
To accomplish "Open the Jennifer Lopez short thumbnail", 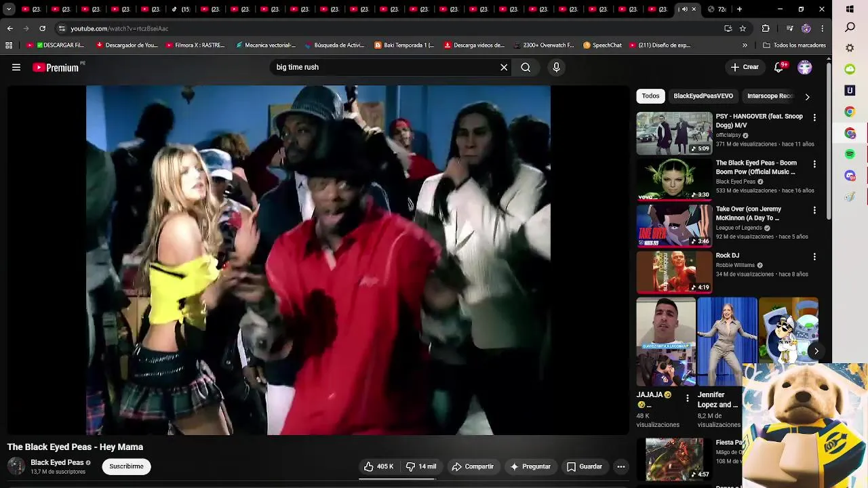I will click(x=727, y=342).
